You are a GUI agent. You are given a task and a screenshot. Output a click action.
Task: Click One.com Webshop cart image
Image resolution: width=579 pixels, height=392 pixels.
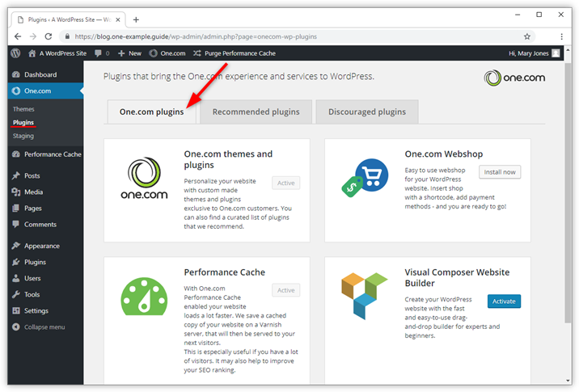pyautogui.click(x=365, y=178)
